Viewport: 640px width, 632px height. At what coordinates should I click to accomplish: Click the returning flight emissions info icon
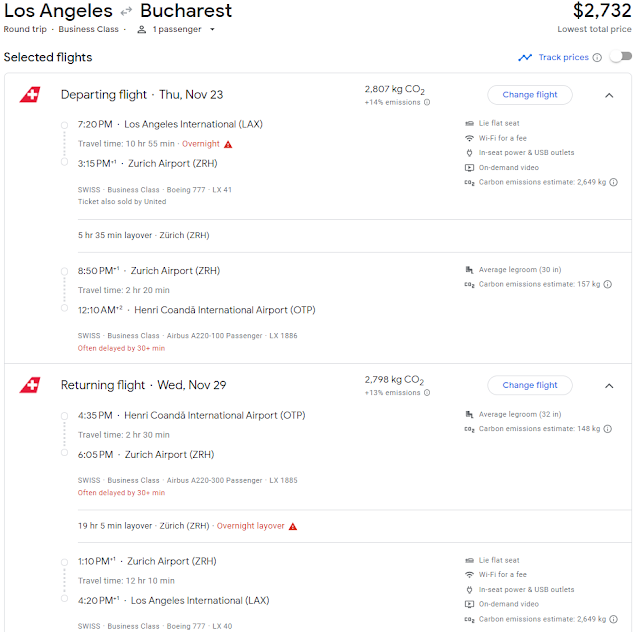coord(427,393)
